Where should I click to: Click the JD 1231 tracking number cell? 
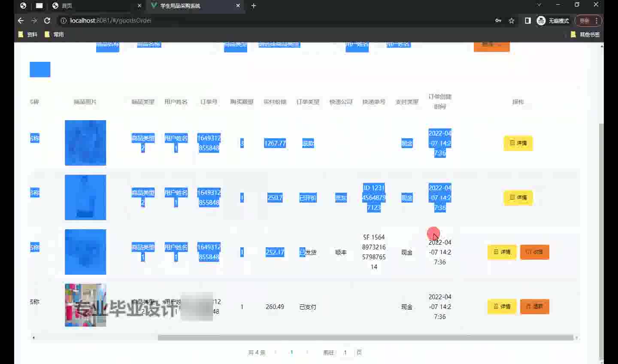[x=374, y=198]
